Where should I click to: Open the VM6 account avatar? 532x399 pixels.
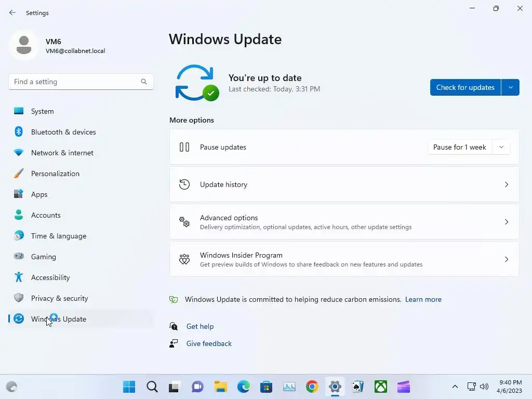coord(24,45)
